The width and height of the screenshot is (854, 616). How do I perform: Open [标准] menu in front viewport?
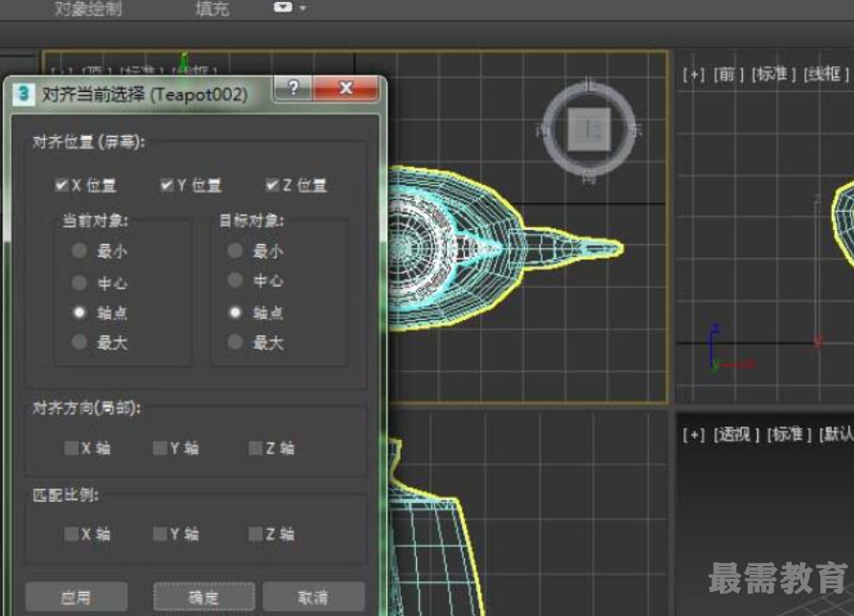point(773,74)
